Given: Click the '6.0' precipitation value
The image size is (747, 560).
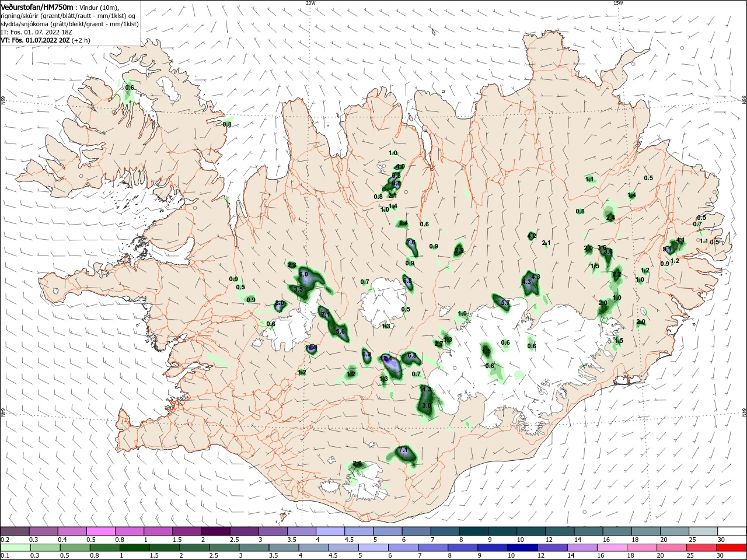Looking at the screenshot, I should pos(303,274).
